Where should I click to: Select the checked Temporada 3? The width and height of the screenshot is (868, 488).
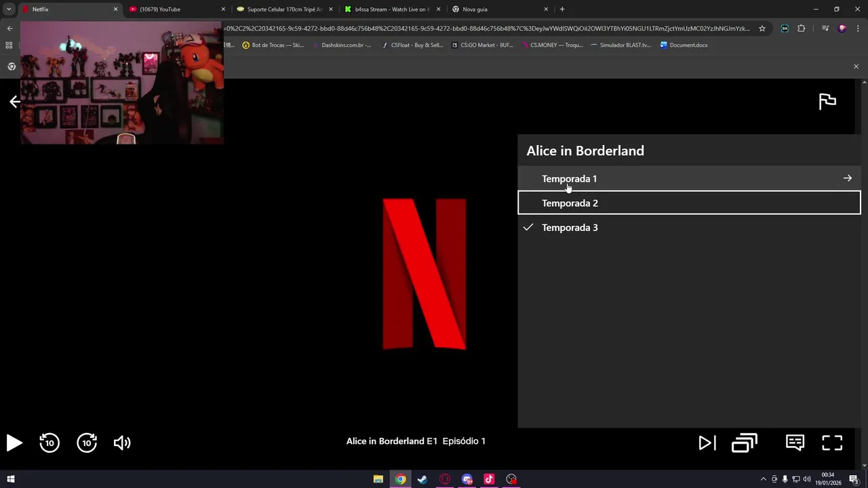(x=689, y=227)
